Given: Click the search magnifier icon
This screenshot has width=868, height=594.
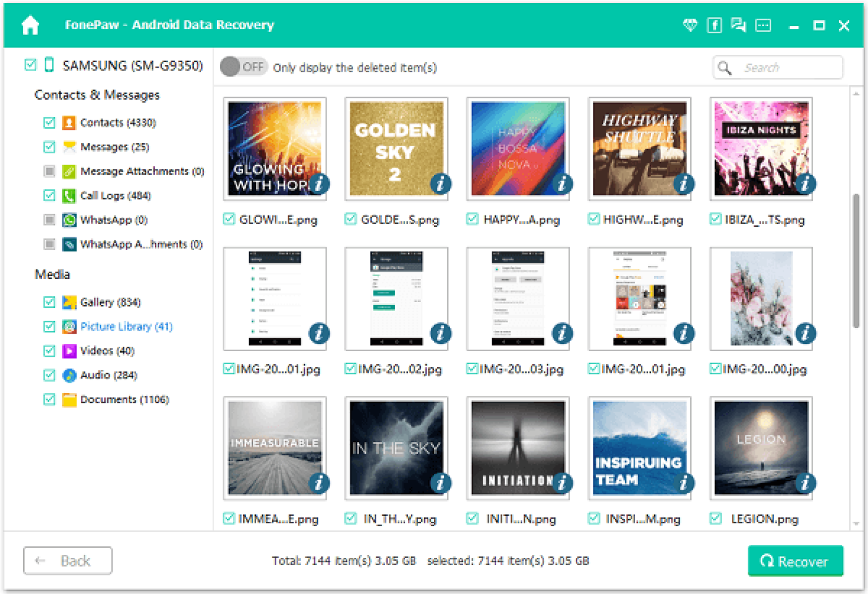Looking at the screenshot, I should [724, 68].
